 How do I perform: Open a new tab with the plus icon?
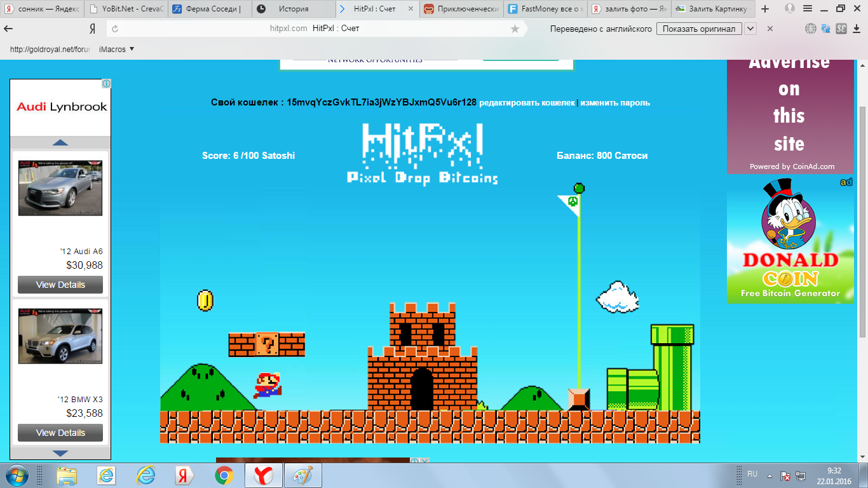(765, 9)
